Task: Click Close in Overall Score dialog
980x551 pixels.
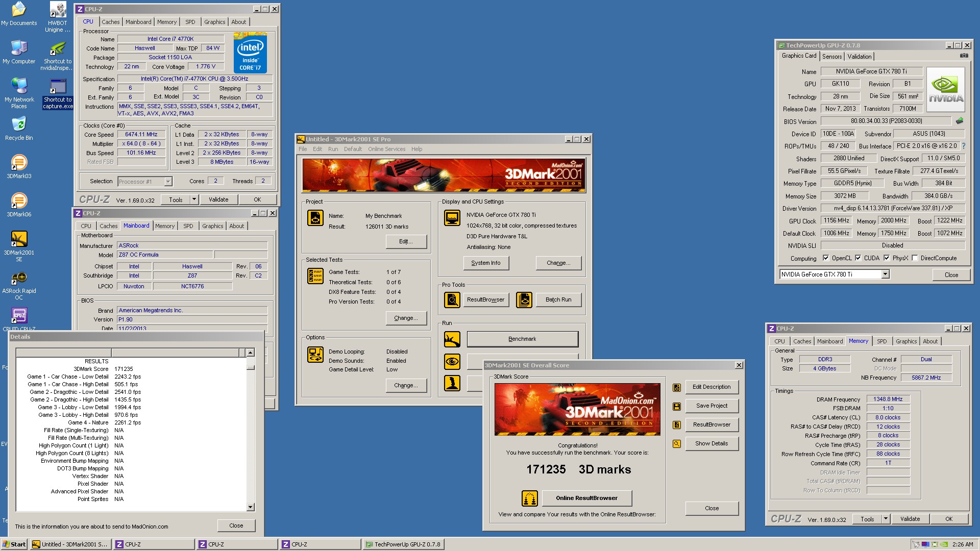Action: [712, 509]
